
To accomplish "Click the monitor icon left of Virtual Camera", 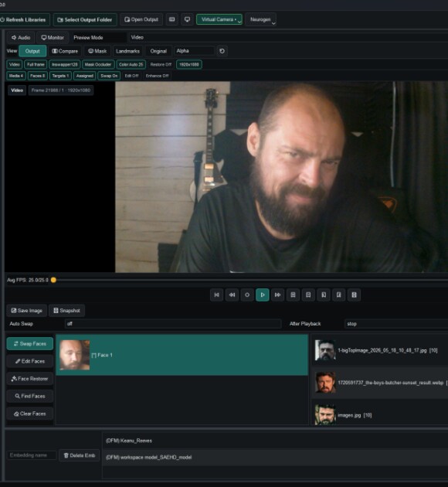I will tap(187, 19).
